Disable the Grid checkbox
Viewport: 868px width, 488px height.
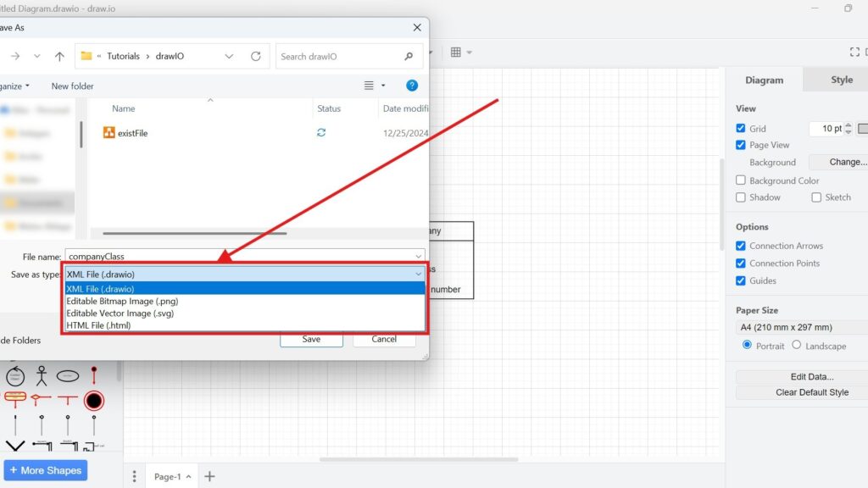coord(740,128)
